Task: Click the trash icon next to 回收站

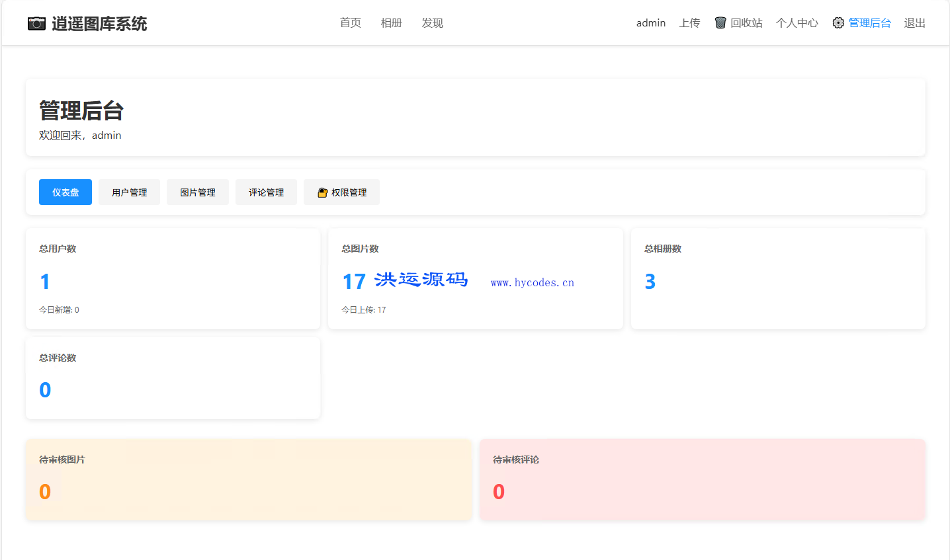Action: click(x=720, y=22)
